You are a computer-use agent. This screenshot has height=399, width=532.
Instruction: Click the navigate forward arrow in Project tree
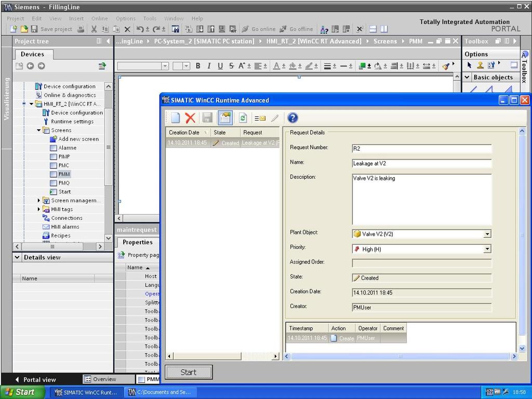coord(42,66)
